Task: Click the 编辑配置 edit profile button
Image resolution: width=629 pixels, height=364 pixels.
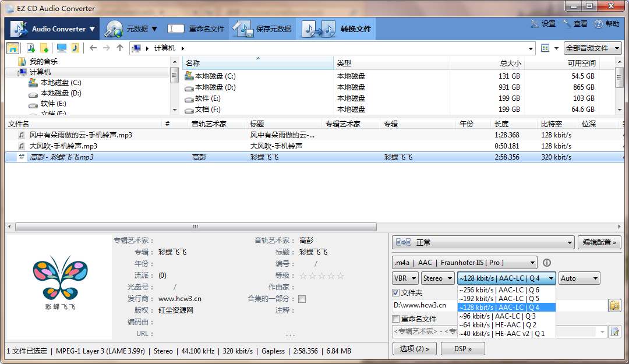Action: tap(599, 242)
